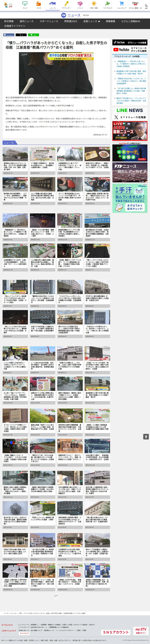This screenshot has width=150, height=644.
Task: Open the サイトマップ footer button
Action: (24, 633)
